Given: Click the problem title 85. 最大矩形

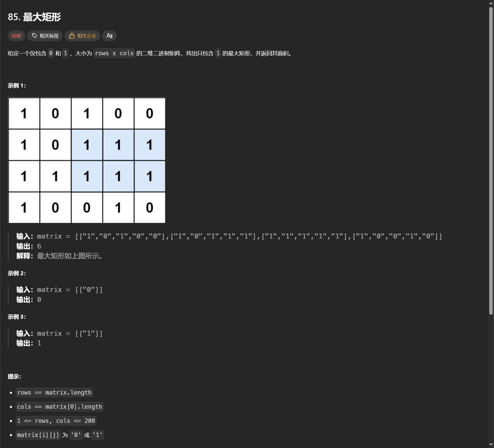Looking at the screenshot, I should (x=34, y=17).
